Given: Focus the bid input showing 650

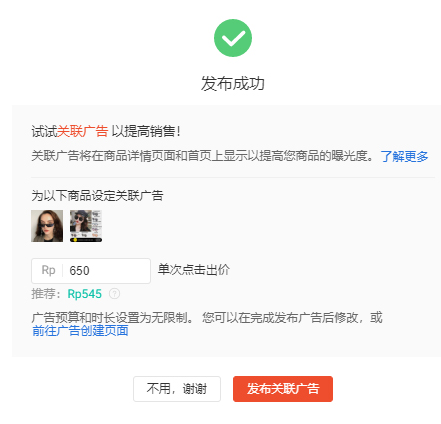Looking at the screenshot, I should [107, 271].
